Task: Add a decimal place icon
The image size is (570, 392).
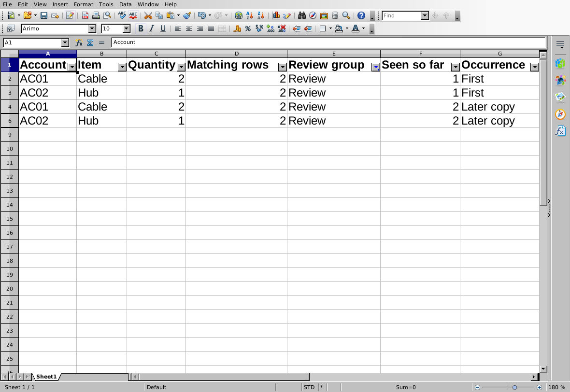Action: 271,28
